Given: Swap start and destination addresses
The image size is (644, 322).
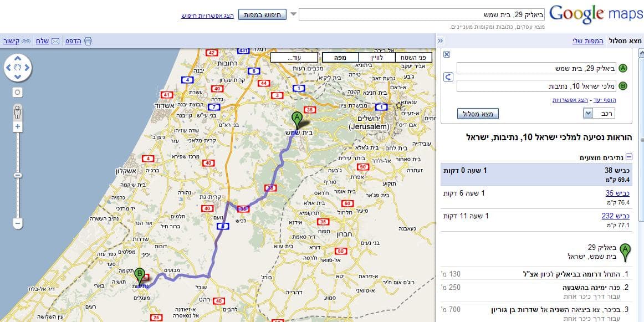Looking at the screenshot, I should 448,77.
